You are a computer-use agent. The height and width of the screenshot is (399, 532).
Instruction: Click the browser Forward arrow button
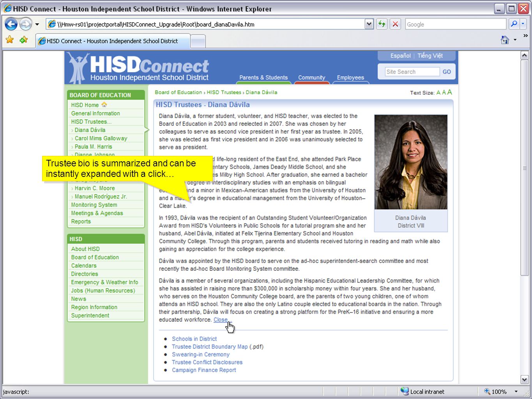pyautogui.click(x=26, y=24)
